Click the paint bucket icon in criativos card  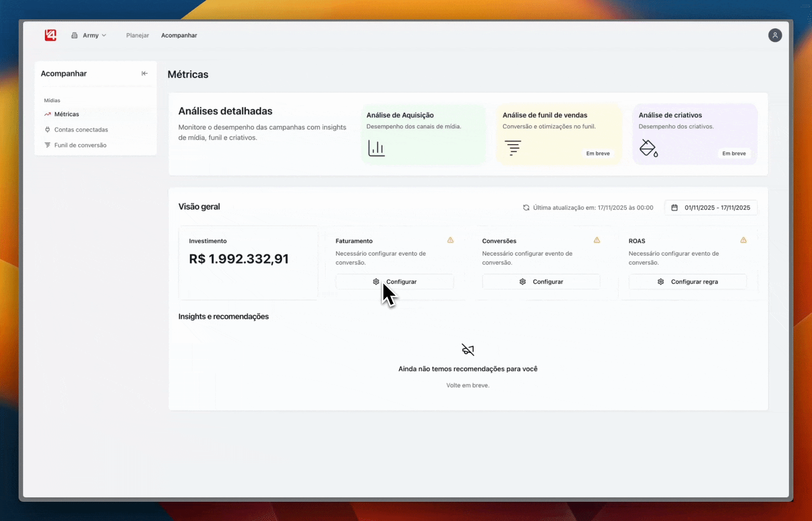click(x=649, y=148)
